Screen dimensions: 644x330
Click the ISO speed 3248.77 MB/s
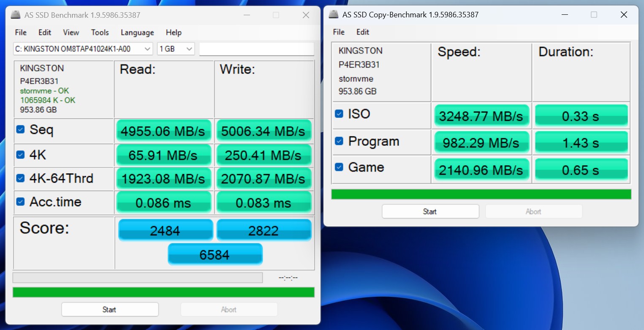click(481, 116)
